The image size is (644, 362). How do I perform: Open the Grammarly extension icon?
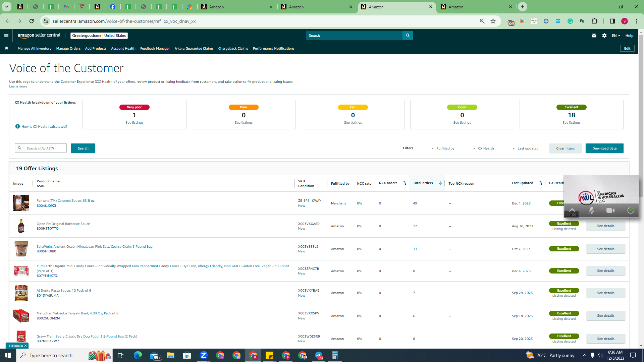[x=570, y=21]
